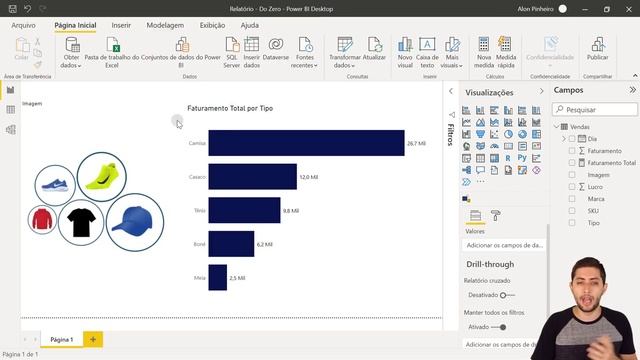Collapse the Campos pane

(632, 90)
